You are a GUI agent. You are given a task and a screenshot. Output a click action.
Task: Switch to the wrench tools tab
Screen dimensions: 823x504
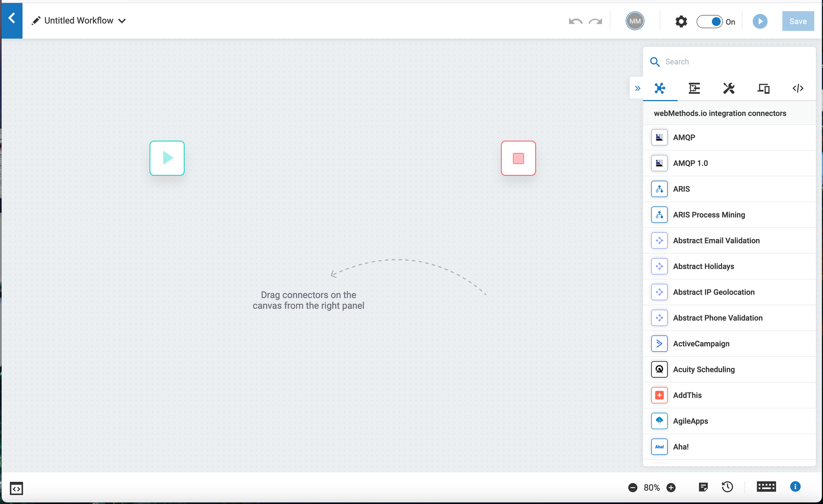729,88
